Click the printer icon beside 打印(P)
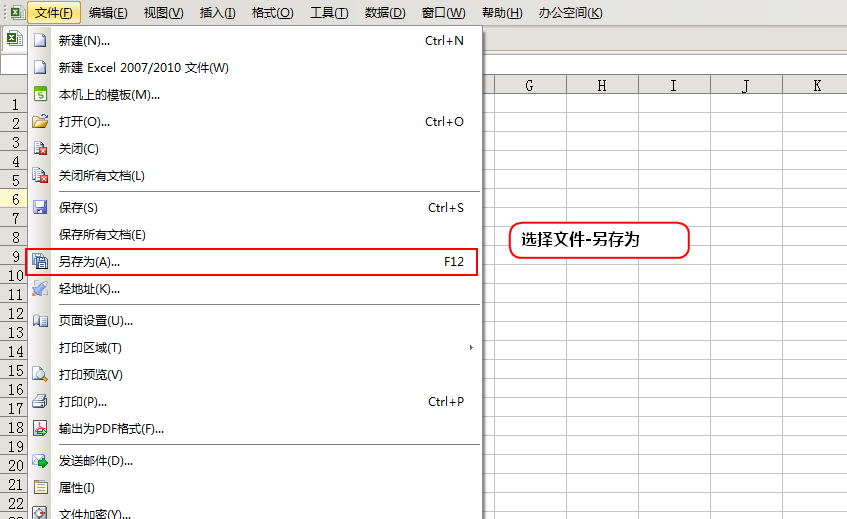Viewport: 847px width, 519px height. pyautogui.click(x=40, y=402)
